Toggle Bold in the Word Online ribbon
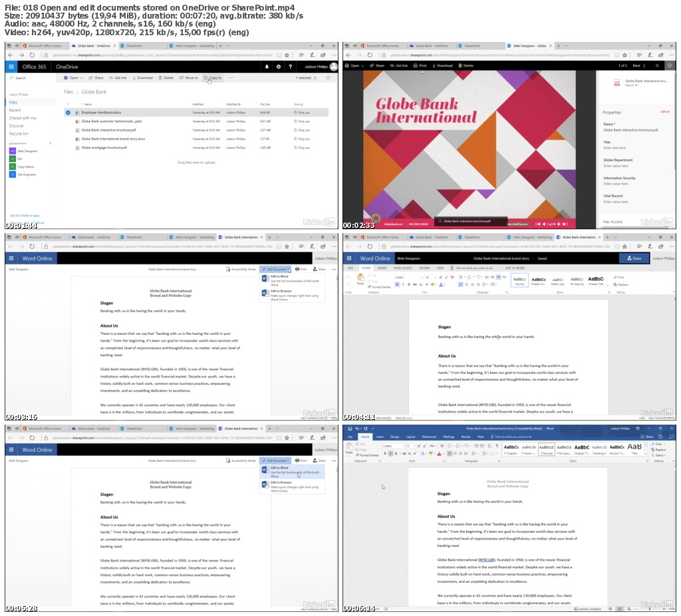Screen dimensions: 681x616 (397, 284)
